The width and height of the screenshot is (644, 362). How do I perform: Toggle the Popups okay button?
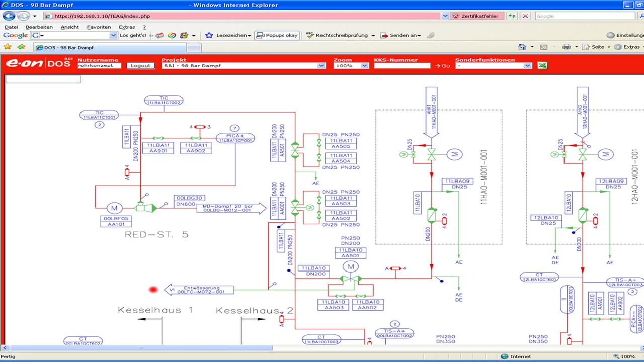[277, 36]
